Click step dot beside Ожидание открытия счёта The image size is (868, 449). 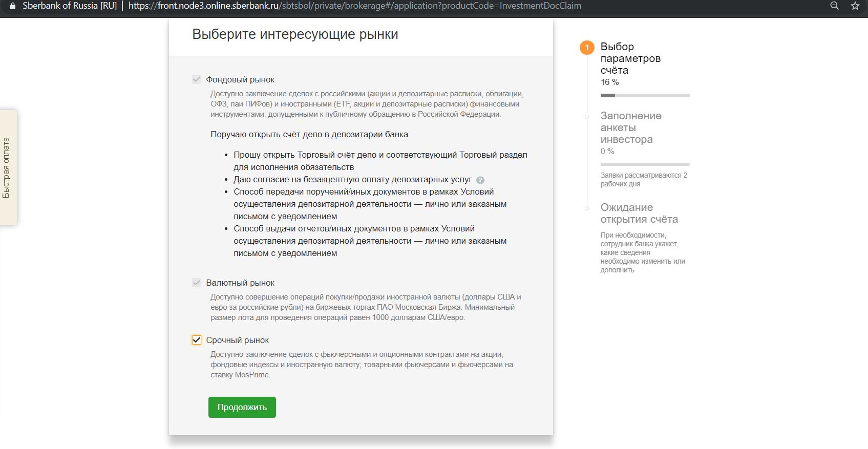point(587,208)
